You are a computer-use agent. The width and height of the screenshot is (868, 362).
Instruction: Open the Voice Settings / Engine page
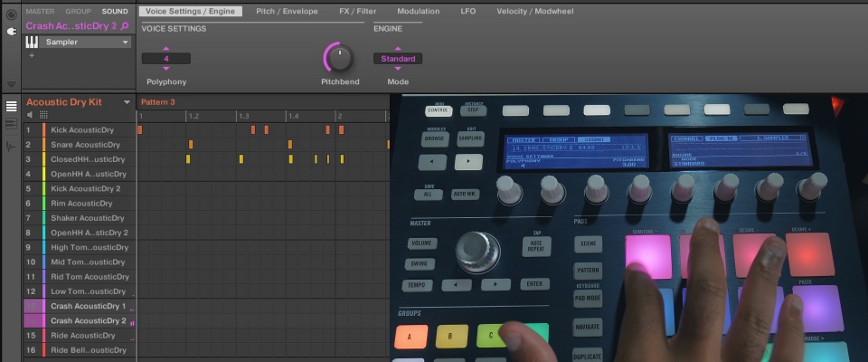tap(190, 11)
